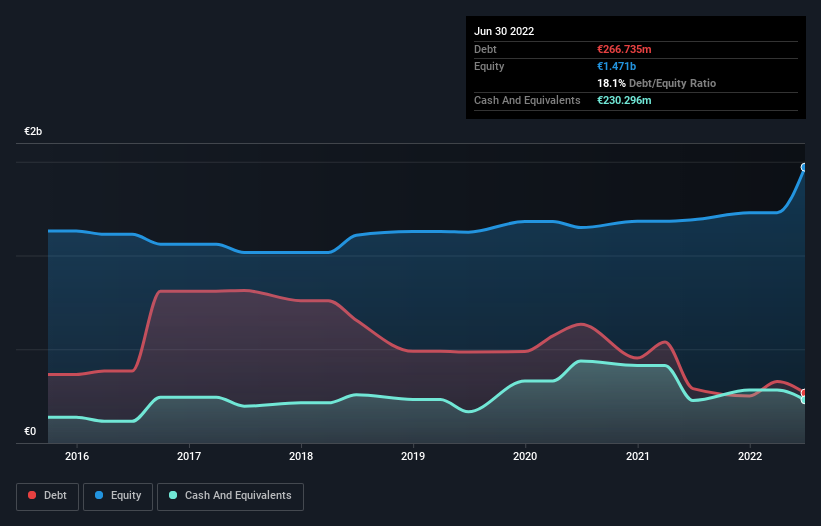Select the red Debt endpoint marker
This screenshot has width=821, height=526.
(x=804, y=393)
